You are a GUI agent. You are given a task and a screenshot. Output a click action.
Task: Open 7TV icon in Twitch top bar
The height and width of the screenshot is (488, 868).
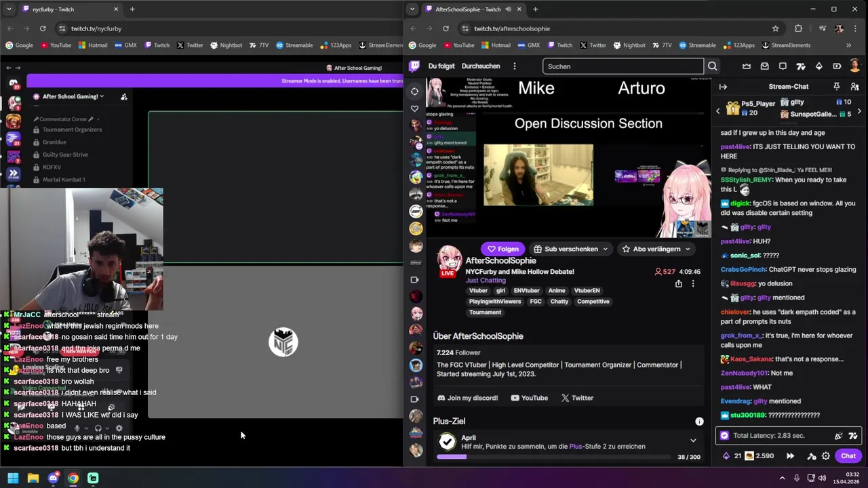click(x=801, y=66)
